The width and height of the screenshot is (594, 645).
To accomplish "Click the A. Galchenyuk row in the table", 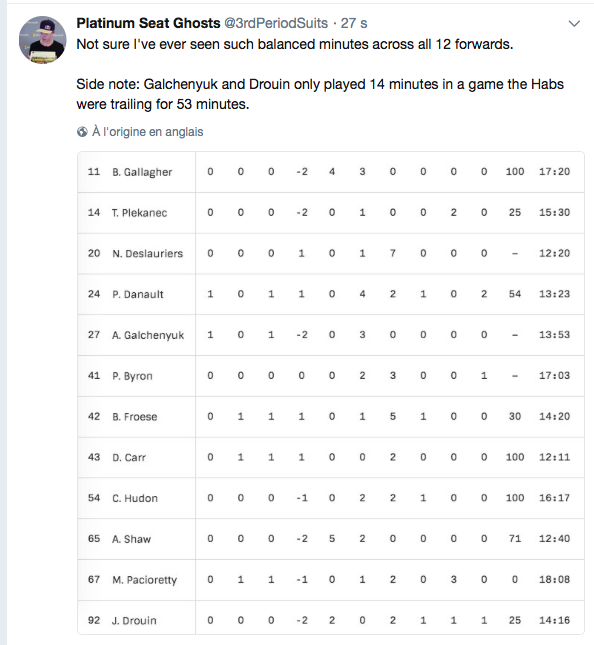I will 331,335.
